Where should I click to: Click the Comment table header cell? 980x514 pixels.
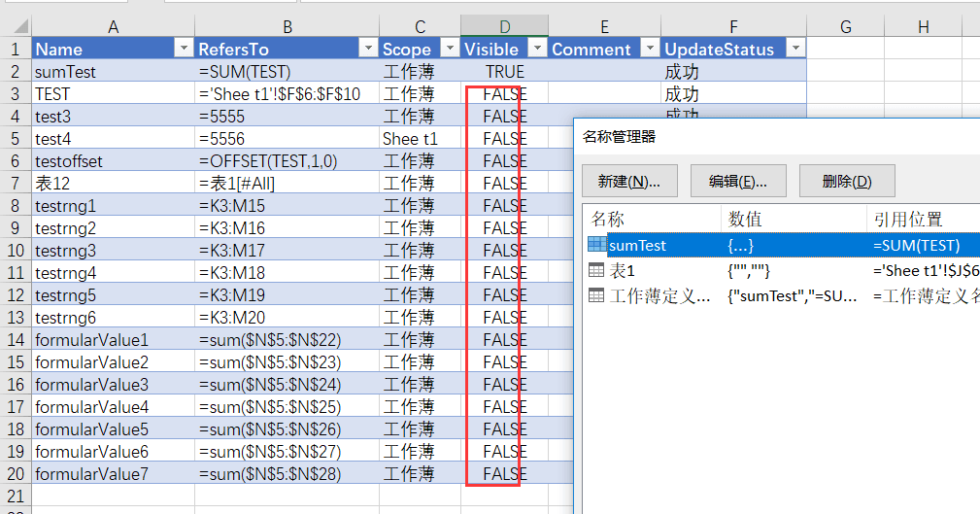point(604,49)
